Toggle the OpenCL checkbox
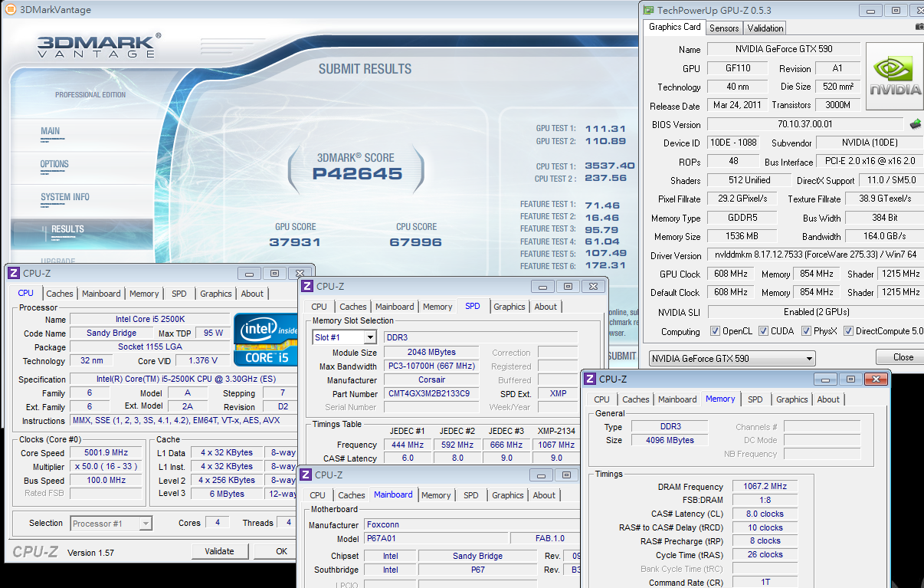Viewport: 924px width, 588px height. [x=715, y=331]
